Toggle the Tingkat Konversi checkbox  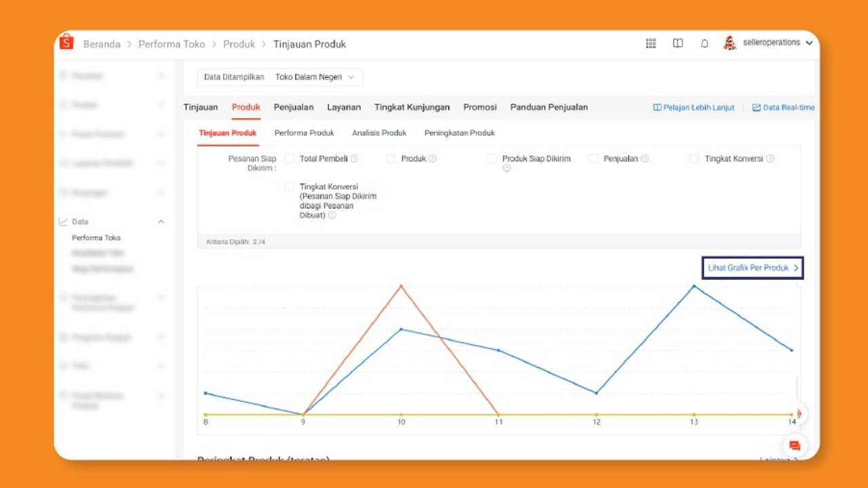point(694,159)
